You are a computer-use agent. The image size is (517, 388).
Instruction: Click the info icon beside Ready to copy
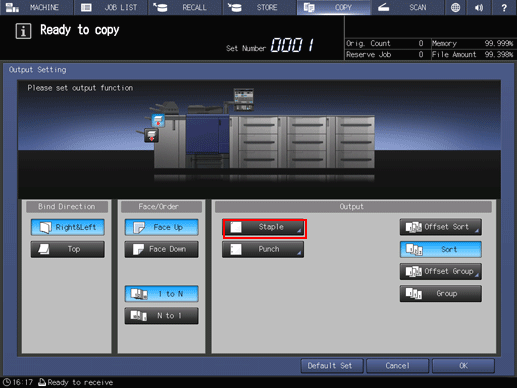coord(23,31)
